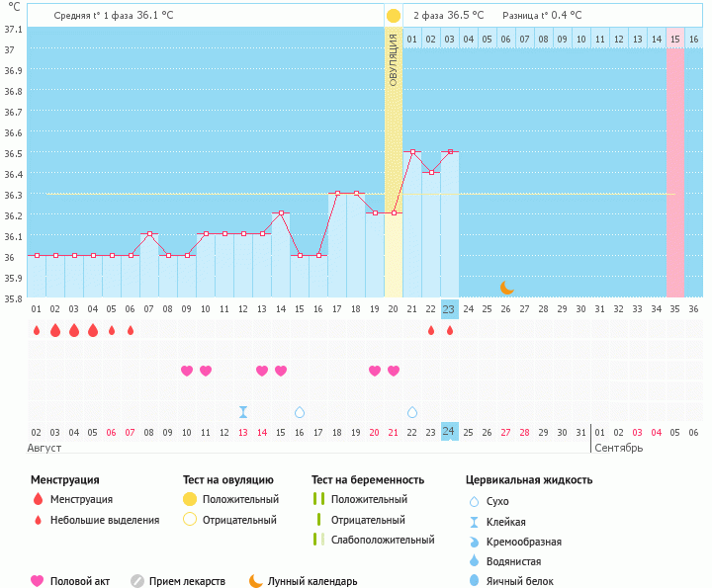Click the Прием лекарств pill icon in legend
Screen dimensions: 712x588
pyautogui.click(x=137, y=581)
